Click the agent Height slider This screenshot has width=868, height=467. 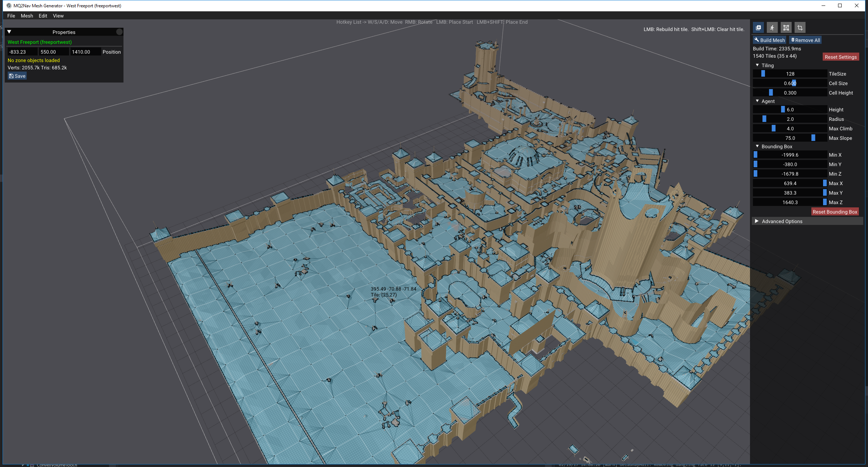[x=790, y=110]
